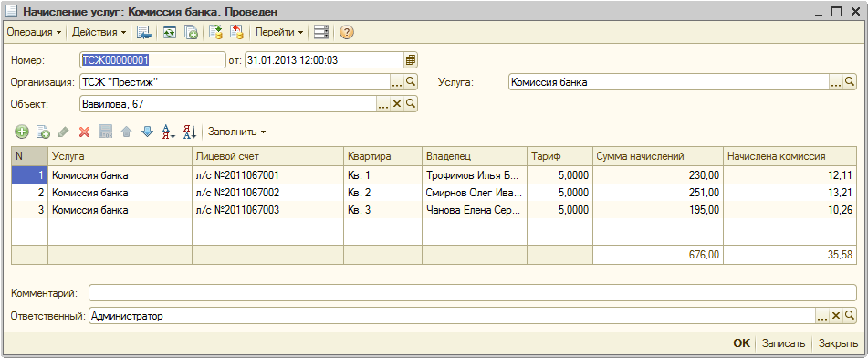Click magnifier open button in Организация field

(x=410, y=82)
